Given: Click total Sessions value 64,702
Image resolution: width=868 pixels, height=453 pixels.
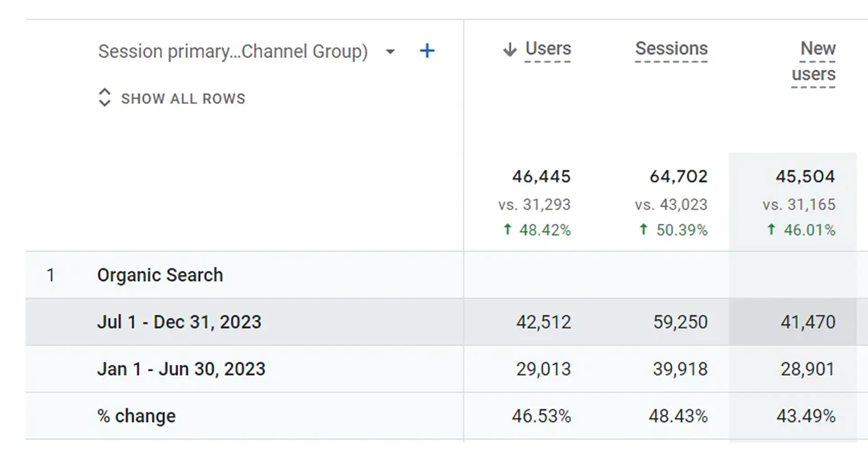Looking at the screenshot, I should coord(678,176).
